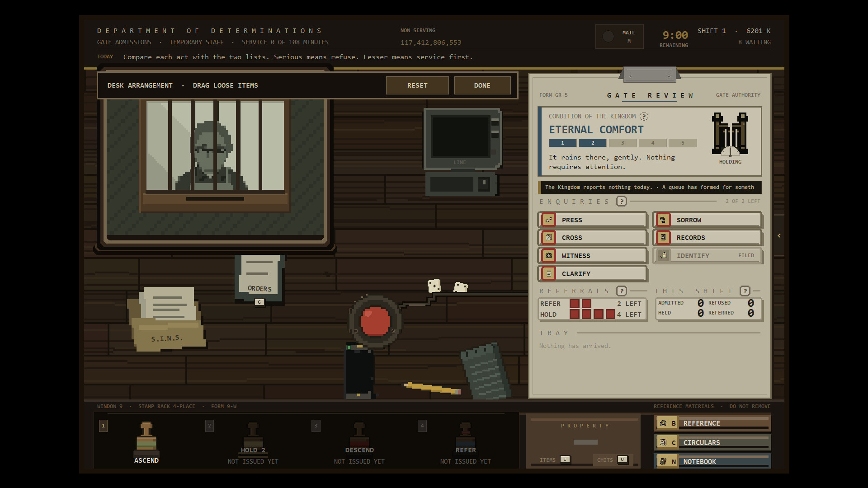Click the 'REFERRED' shift counter

pyautogui.click(x=731, y=313)
